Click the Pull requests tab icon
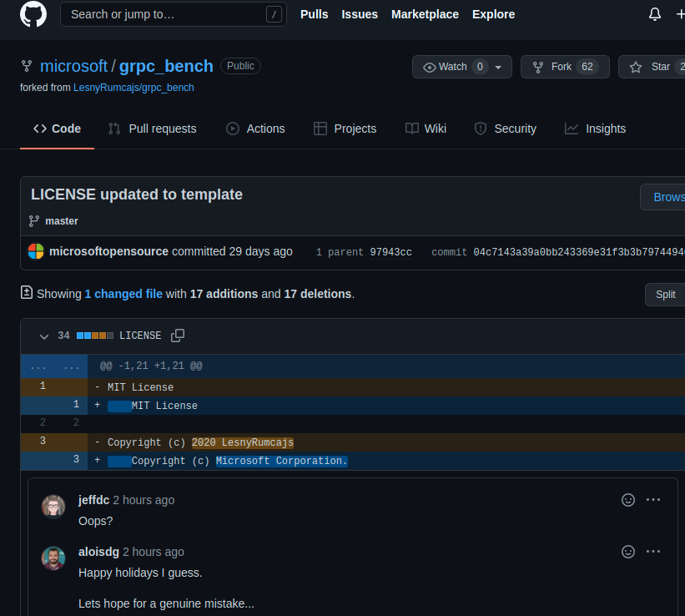The height and width of the screenshot is (616, 685). 114,129
